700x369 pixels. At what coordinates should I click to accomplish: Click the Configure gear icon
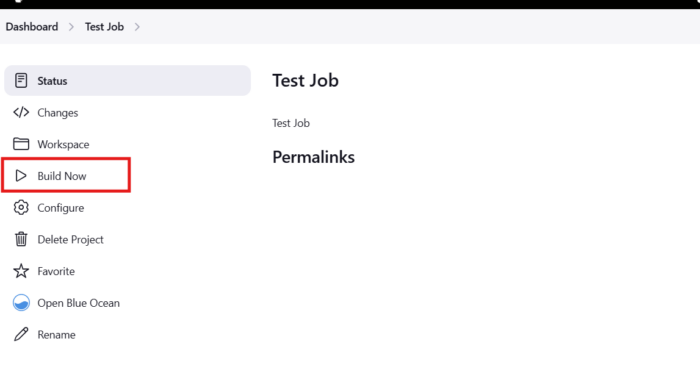21,207
